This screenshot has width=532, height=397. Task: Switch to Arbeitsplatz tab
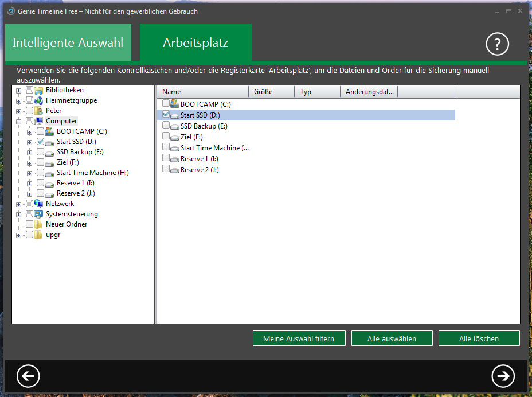(195, 42)
